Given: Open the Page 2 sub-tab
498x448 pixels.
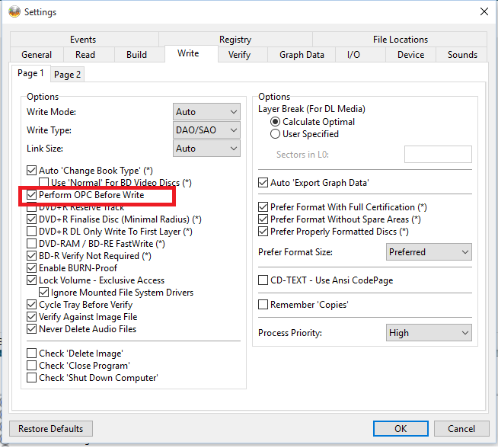Looking at the screenshot, I should click(68, 74).
